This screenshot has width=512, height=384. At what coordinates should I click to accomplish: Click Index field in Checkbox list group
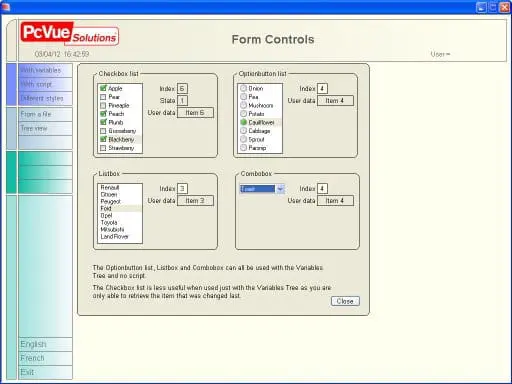point(182,89)
